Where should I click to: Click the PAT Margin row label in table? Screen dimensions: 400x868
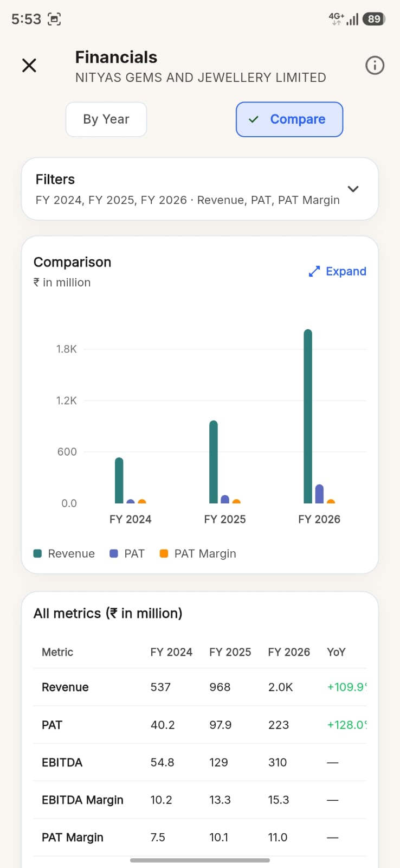point(73,837)
